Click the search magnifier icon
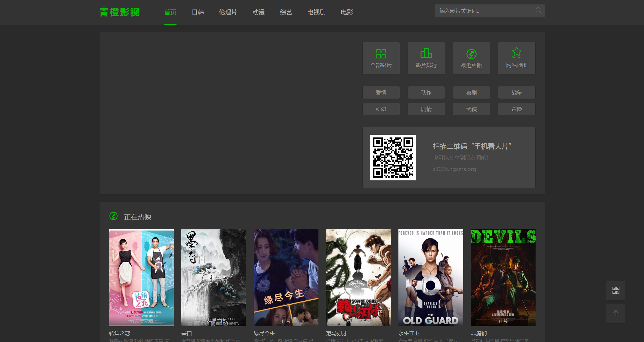This screenshot has width=644, height=342. (x=538, y=10)
